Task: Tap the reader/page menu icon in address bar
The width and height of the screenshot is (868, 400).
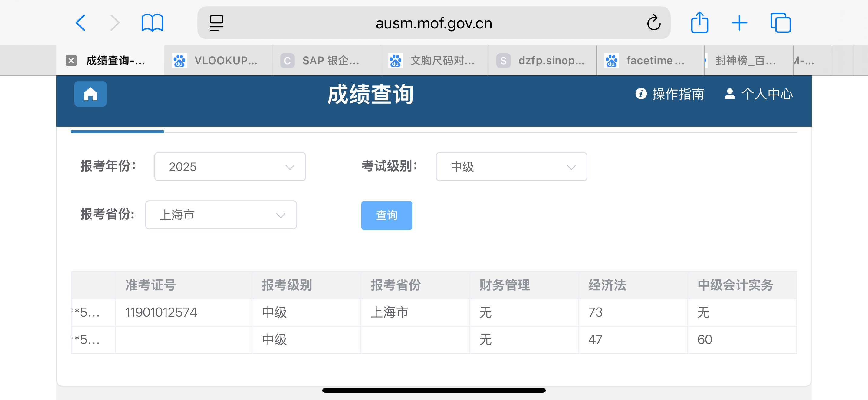Action: (x=216, y=23)
